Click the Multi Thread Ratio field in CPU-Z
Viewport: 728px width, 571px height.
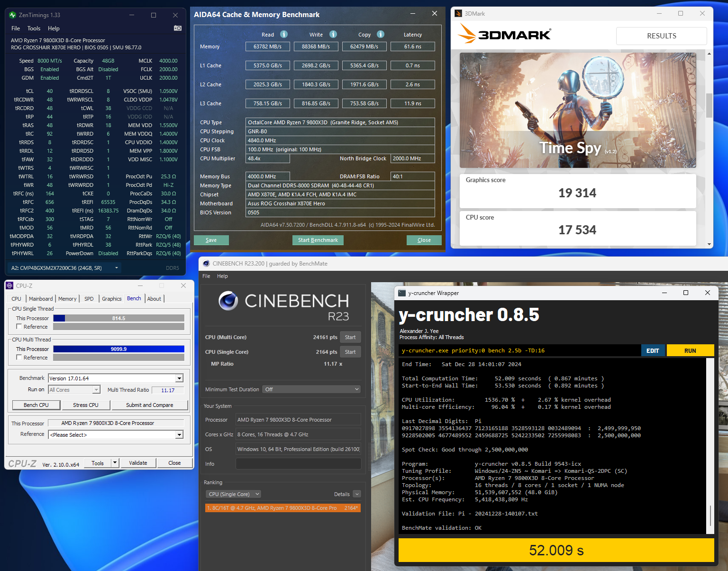(168, 390)
